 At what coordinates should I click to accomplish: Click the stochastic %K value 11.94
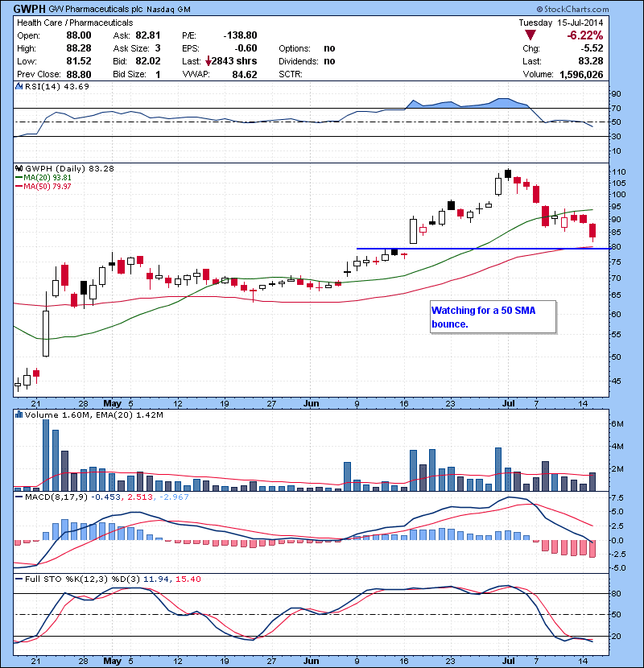pos(156,579)
